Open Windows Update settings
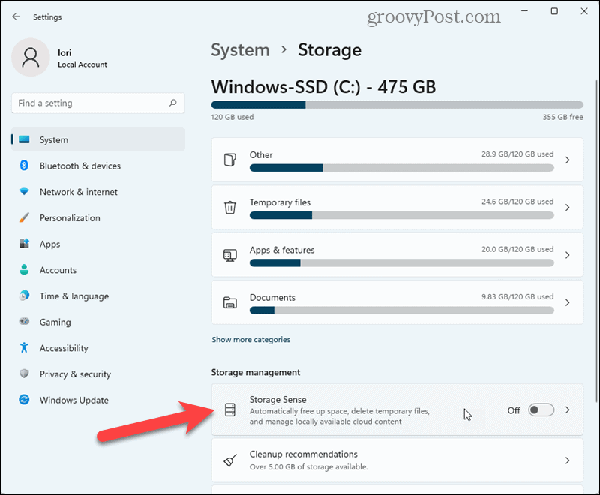The width and height of the screenshot is (600, 495). click(98, 400)
